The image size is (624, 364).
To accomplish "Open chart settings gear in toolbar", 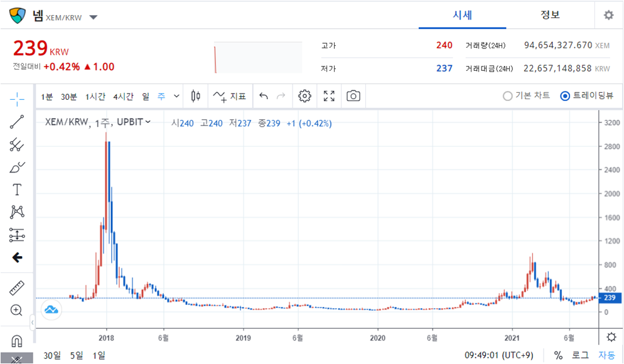I will 304,96.
